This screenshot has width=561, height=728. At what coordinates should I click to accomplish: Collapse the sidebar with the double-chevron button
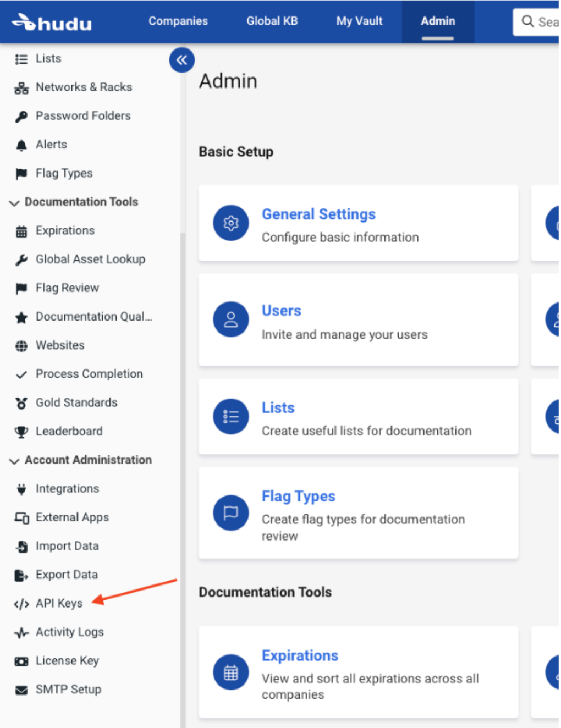(182, 60)
